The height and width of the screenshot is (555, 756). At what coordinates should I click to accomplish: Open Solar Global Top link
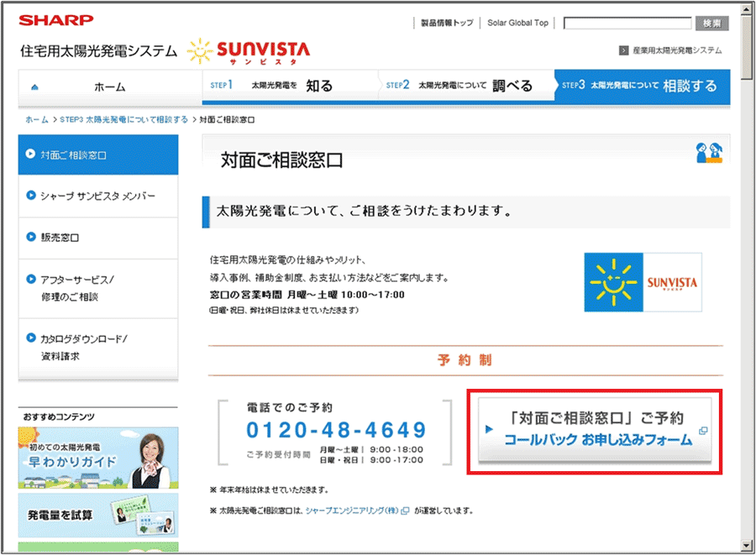[x=517, y=23]
